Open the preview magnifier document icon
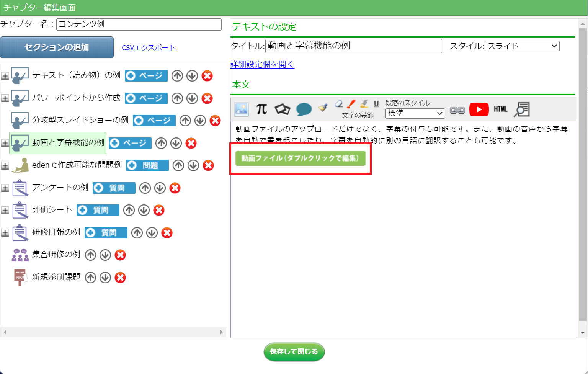Image resolution: width=588 pixels, height=374 pixels. [522, 109]
